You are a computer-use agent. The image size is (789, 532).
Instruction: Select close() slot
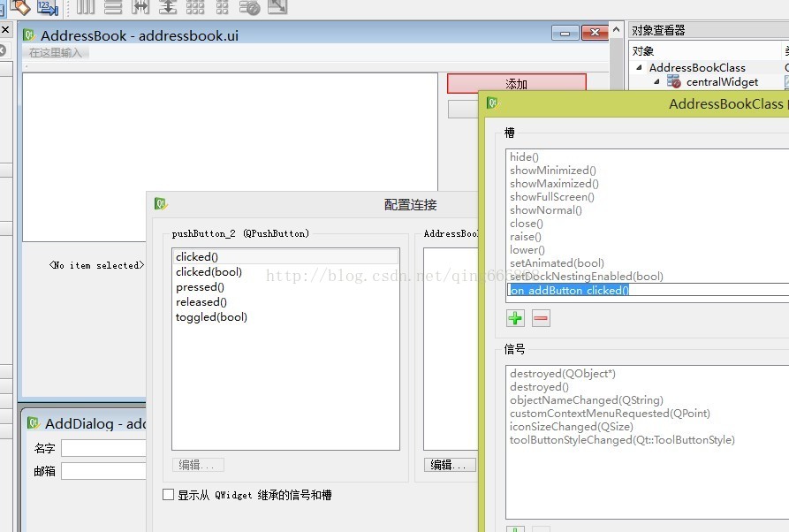click(527, 223)
